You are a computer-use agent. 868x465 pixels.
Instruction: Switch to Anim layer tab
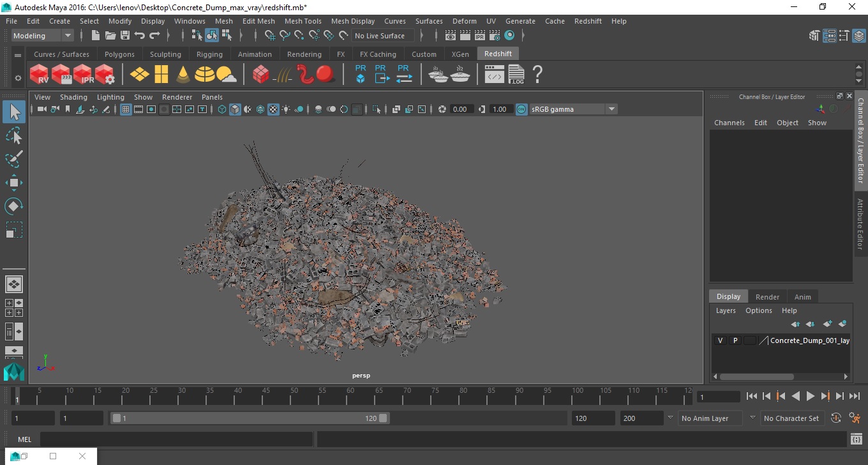pyautogui.click(x=802, y=297)
